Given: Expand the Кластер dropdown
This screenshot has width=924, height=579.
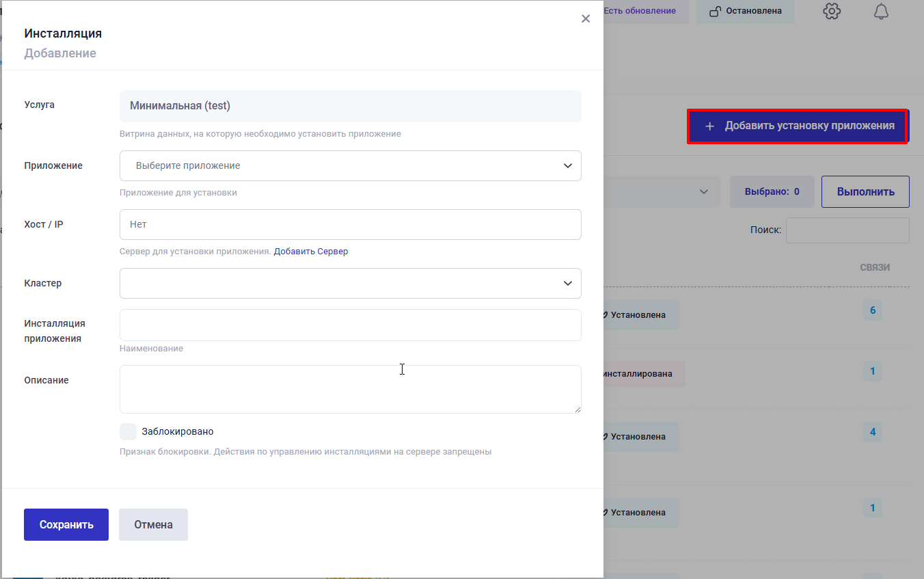Looking at the screenshot, I should pyautogui.click(x=350, y=283).
